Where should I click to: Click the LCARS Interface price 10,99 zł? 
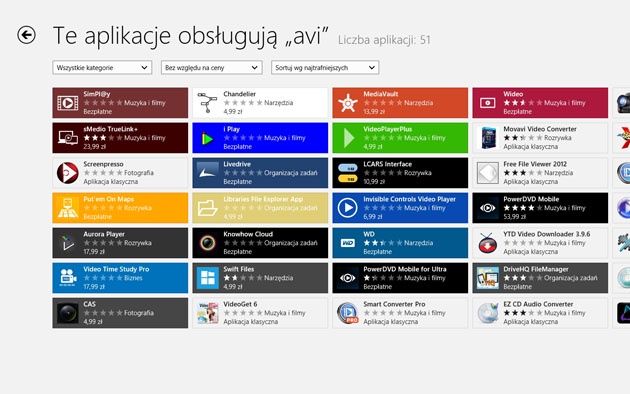click(374, 182)
